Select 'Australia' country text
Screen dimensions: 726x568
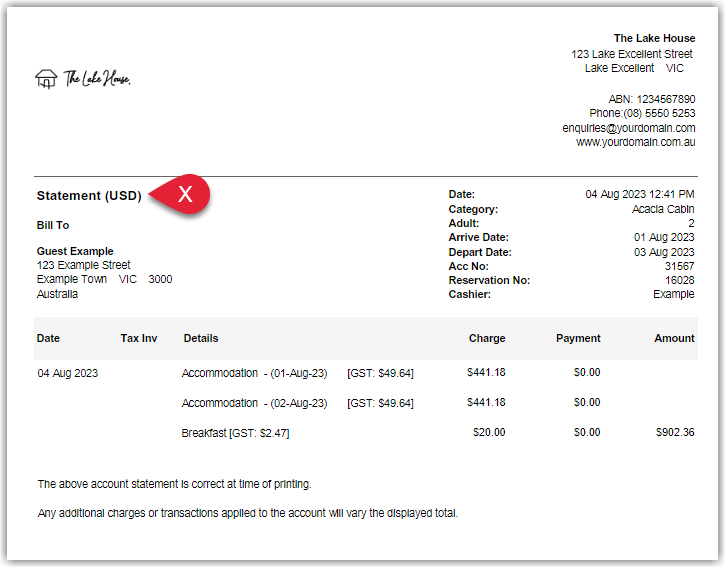(57, 294)
